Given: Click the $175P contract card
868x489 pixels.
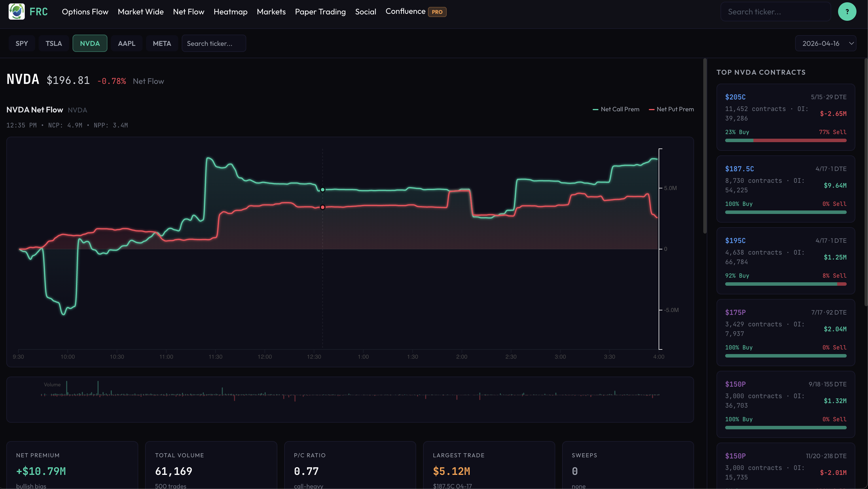Looking at the screenshot, I should pos(785,332).
